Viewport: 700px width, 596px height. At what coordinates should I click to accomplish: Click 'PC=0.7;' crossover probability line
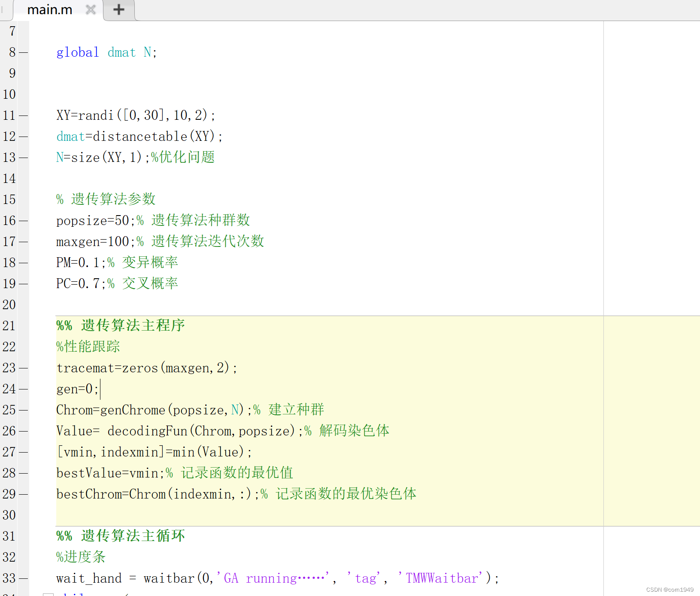[81, 283]
